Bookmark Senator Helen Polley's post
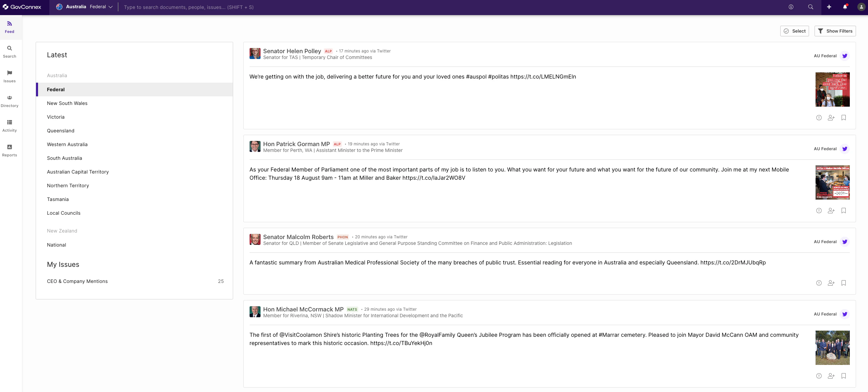868x392 pixels. pos(844,118)
